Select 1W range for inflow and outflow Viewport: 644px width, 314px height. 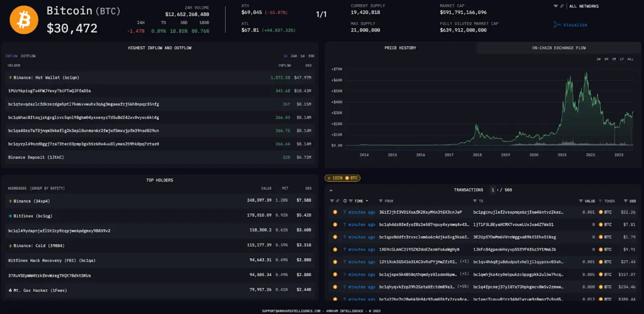pos(302,56)
